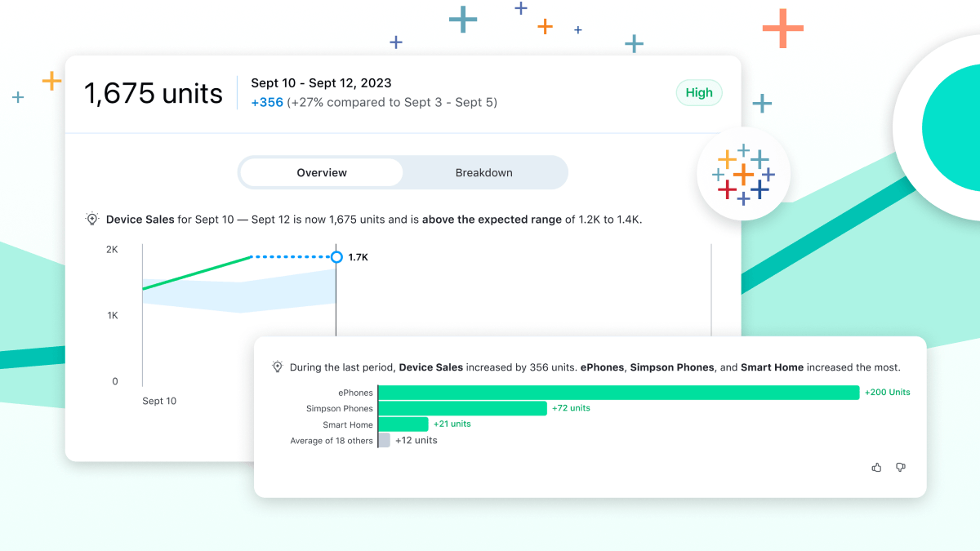Select the 1.7K data point marker on the chart

click(336, 256)
